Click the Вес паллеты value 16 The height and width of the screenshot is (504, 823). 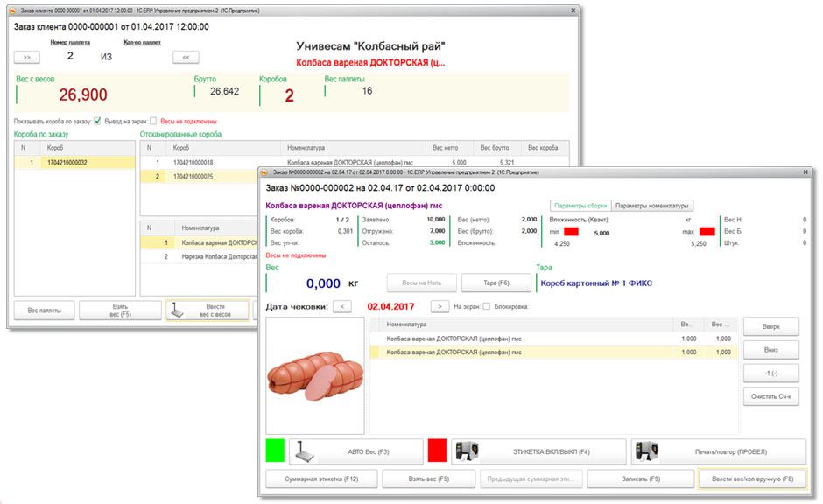[367, 91]
